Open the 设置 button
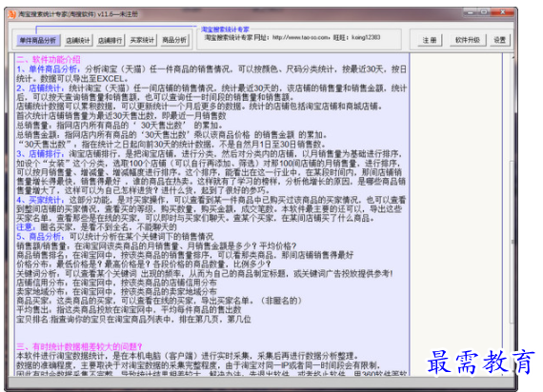Image resolution: width=543 pixels, height=392 pixels. 499,40
